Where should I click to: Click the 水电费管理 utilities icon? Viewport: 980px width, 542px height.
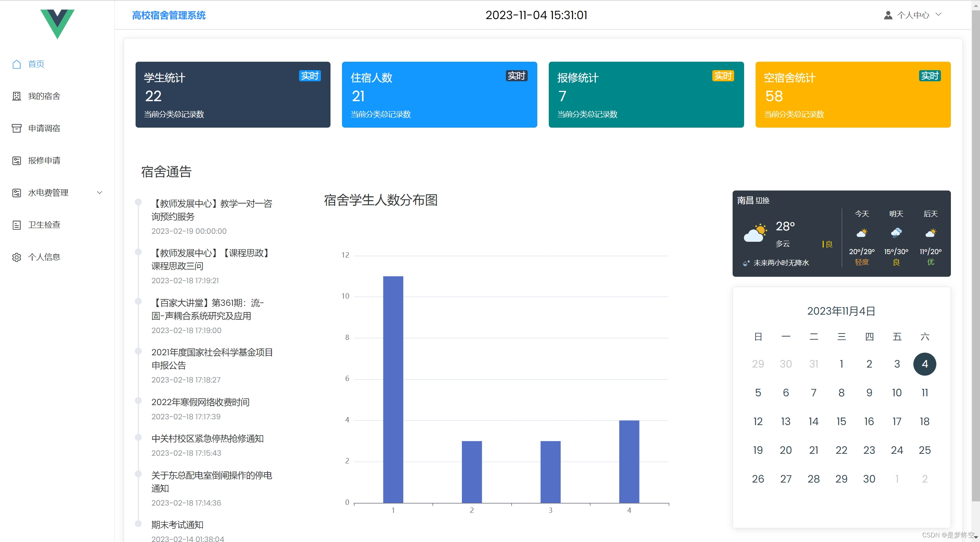click(x=16, y=192)
